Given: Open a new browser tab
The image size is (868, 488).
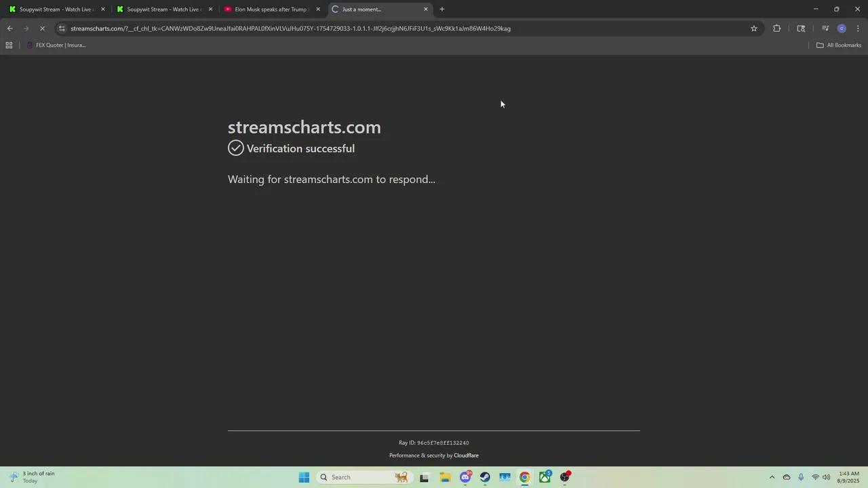Looking at the screenshot, I should (x=442, y=9).
